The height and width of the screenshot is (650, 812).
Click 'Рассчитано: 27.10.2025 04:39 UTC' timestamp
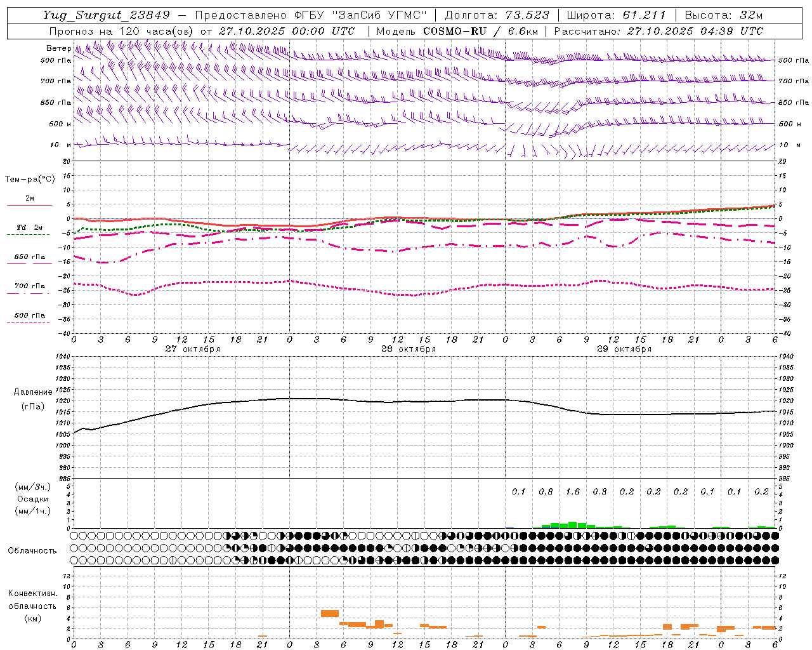tap(658, 31)
